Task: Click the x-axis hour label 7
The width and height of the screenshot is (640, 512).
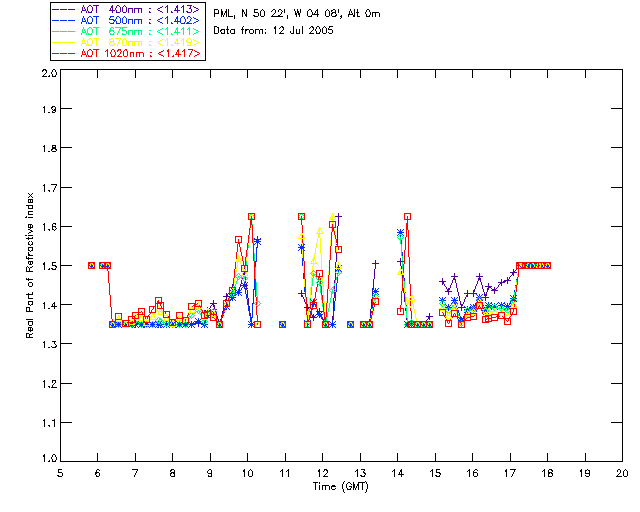Action: [135, 473]
